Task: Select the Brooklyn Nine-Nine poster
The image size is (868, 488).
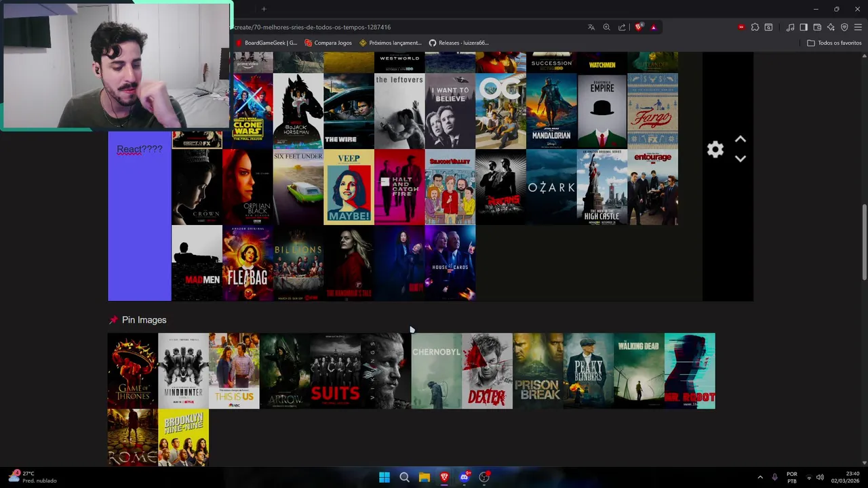Action: click(183, 437)
